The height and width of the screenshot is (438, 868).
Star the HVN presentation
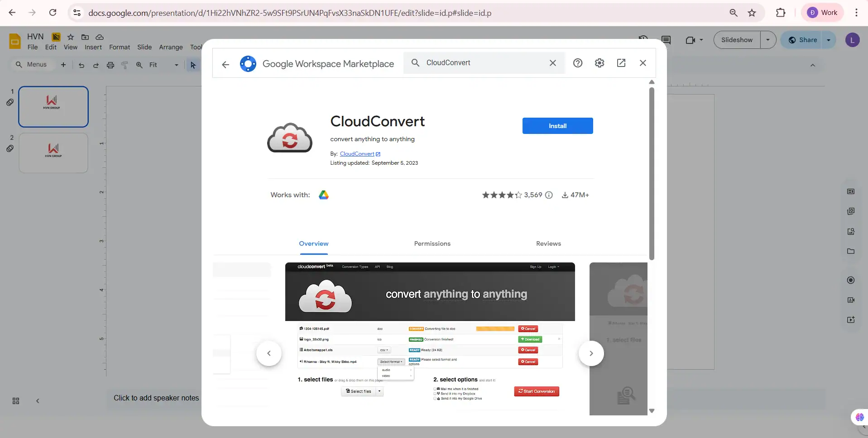pos(71,37)
